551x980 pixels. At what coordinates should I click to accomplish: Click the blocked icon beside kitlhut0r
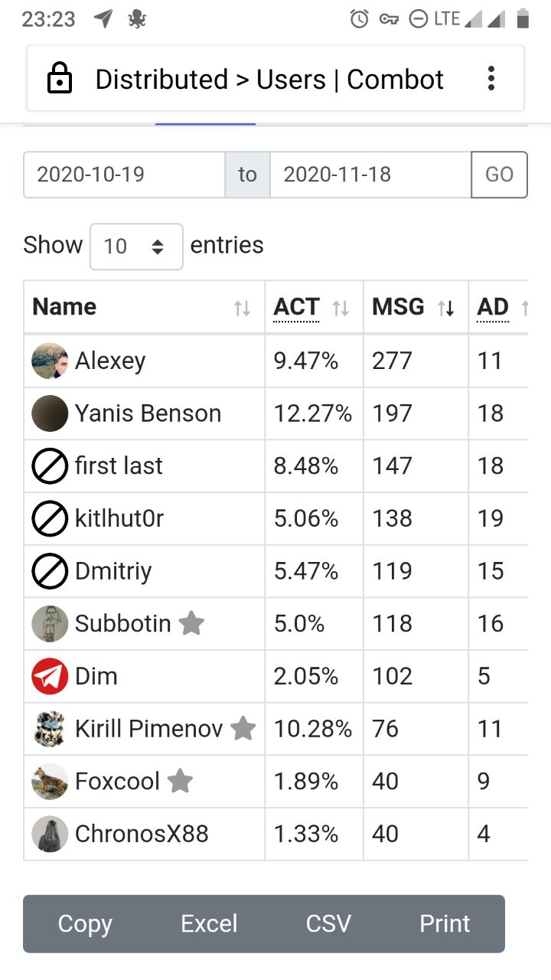(x=50, y=519)
